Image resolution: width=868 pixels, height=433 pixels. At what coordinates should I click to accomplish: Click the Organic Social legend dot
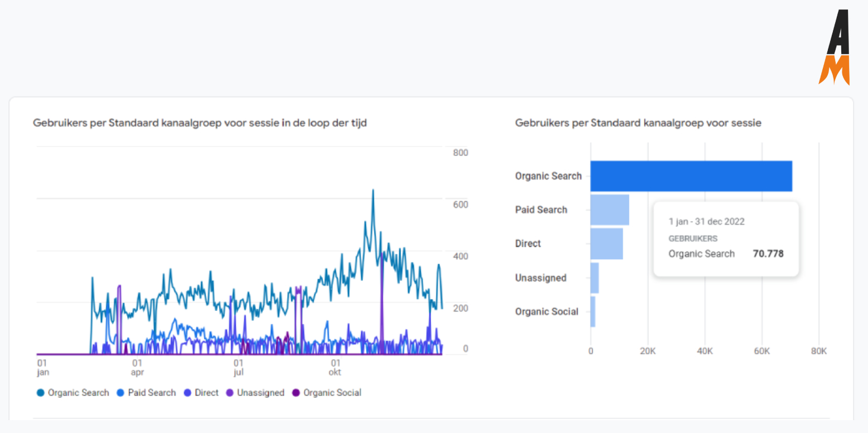pos(296,393)
